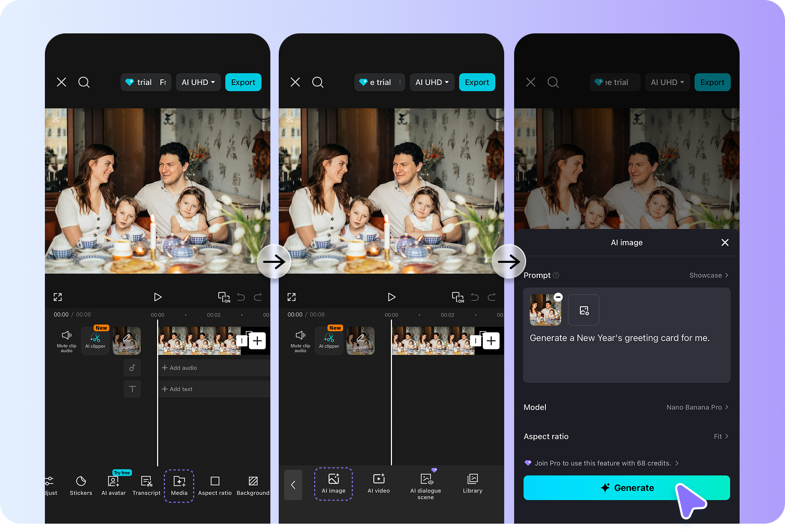Select the video clip in left timeline
The width and height of the screenshot is (785, 532).
(199, 341)
